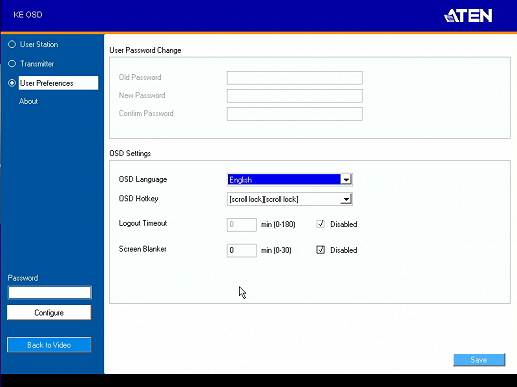Click the Save button

[479, 360]
